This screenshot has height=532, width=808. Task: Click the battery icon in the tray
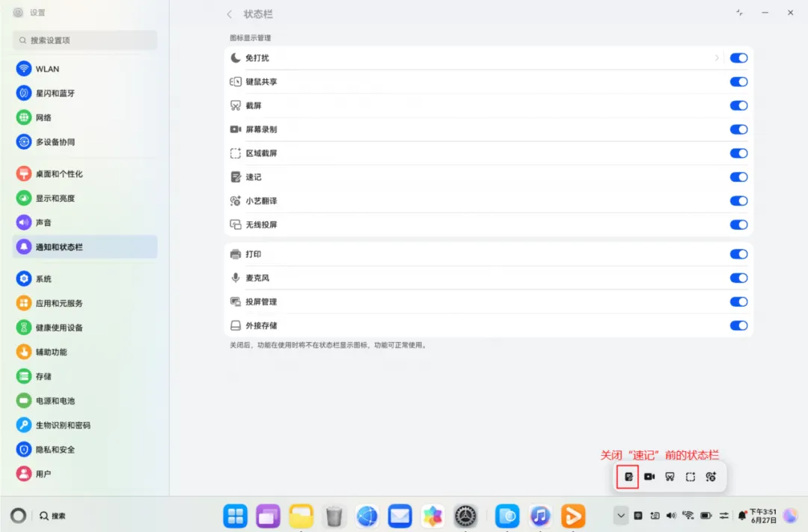pyautogui.click(x=706, y=516)
